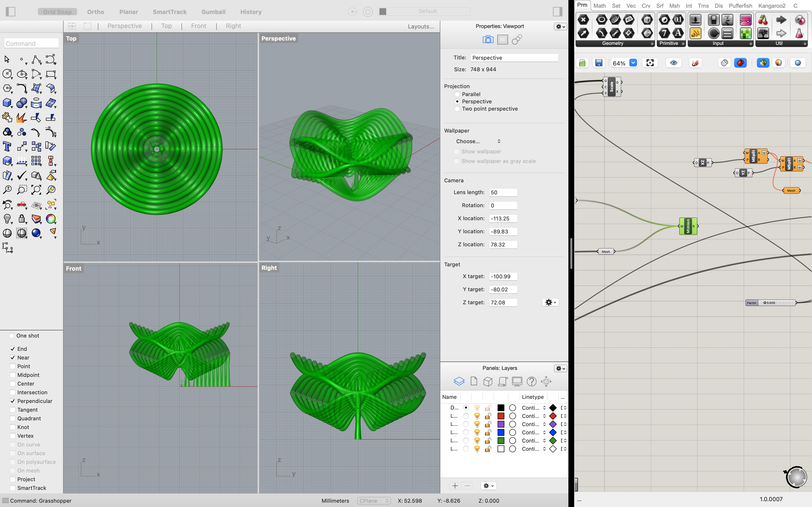Open the CPlane selector in status bar
Viewport: 812px width, 507px height.
pyautogui.click(x=374, y=501)
